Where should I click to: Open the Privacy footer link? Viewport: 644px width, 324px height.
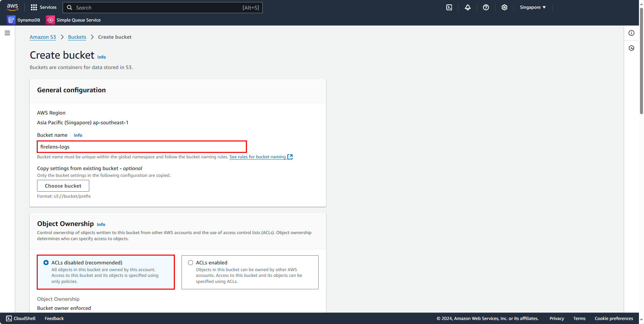(x=557, y=319)
